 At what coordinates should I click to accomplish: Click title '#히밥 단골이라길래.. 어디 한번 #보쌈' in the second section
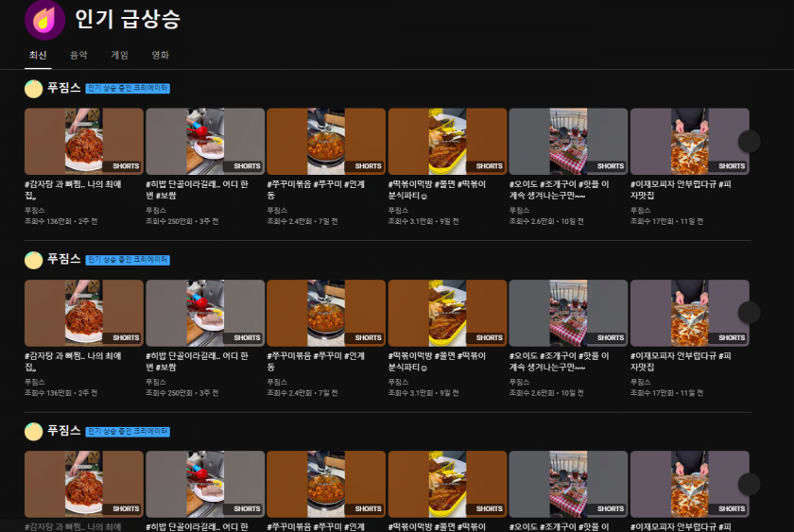197,361
